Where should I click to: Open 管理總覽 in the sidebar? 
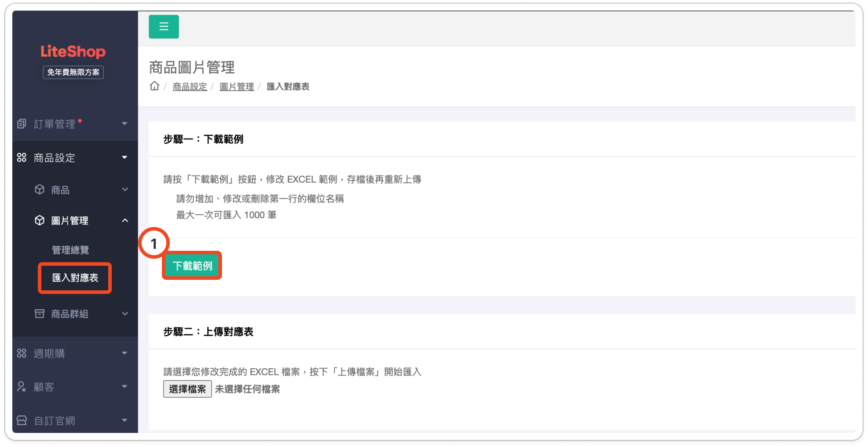click(70, 250)
